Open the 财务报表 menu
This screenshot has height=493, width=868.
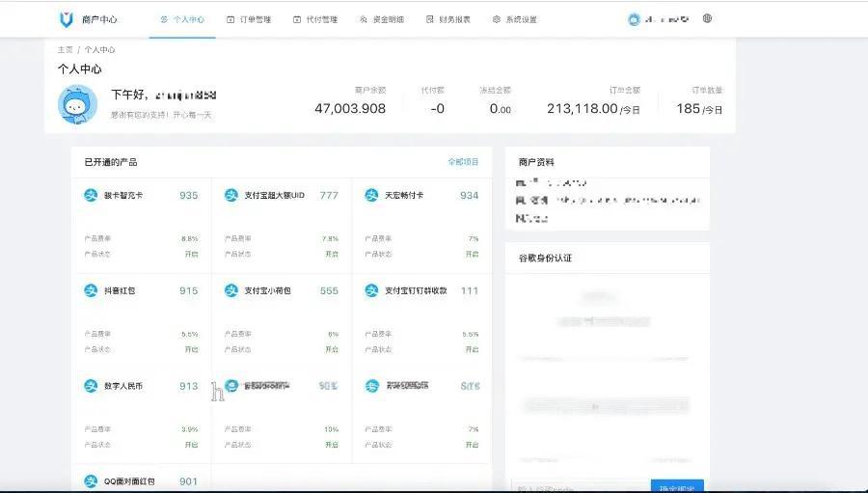point(448,19)
